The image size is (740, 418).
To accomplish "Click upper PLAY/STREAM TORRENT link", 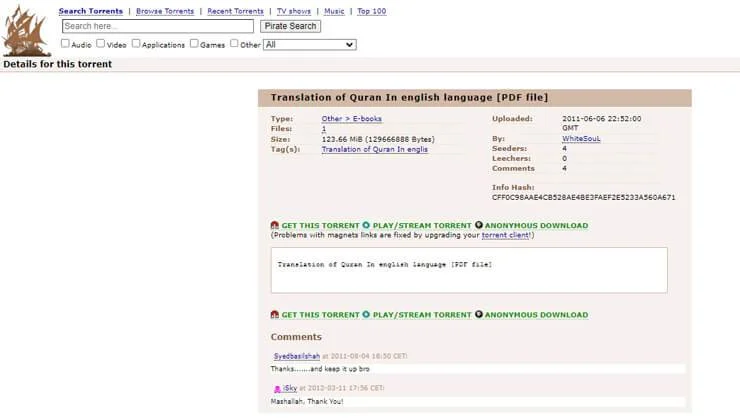I will point(422,226).
